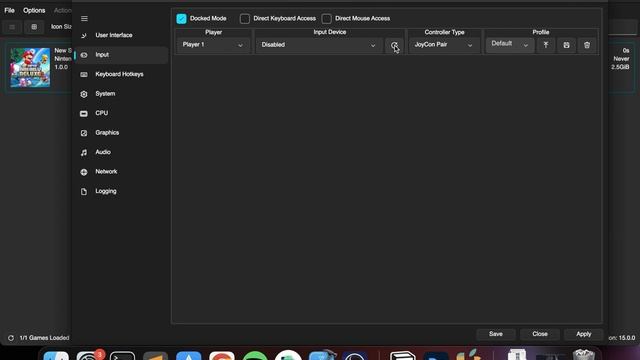The width and height of the screenshot is (640, 360).
Task: Switch main window to grid view
Action: 34,27
